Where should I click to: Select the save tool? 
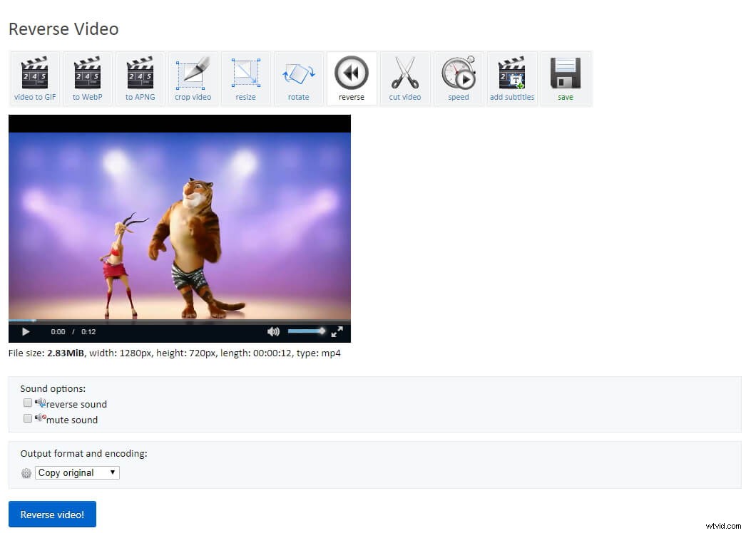(x=565, y=77)
